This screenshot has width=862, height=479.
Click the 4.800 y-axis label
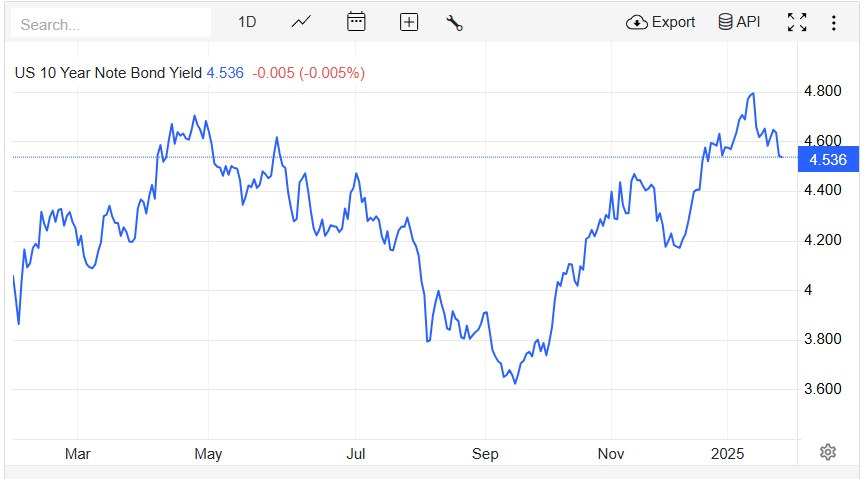click(x=822, y=91)
